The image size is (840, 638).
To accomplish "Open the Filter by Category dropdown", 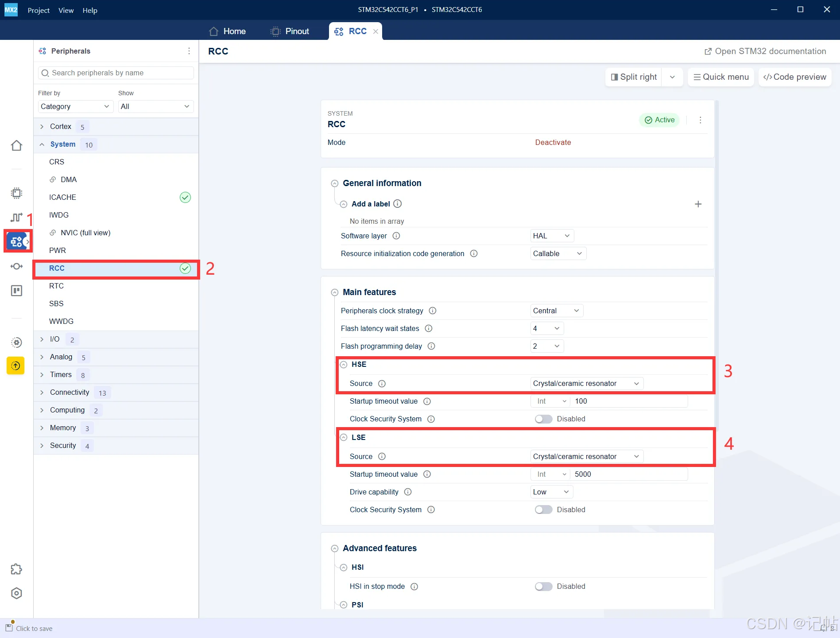I will click(75, 106).
